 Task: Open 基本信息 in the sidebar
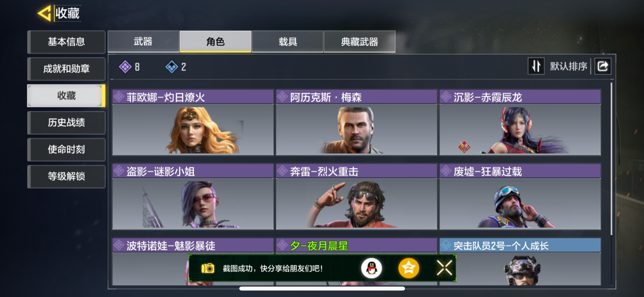(66, 42)
